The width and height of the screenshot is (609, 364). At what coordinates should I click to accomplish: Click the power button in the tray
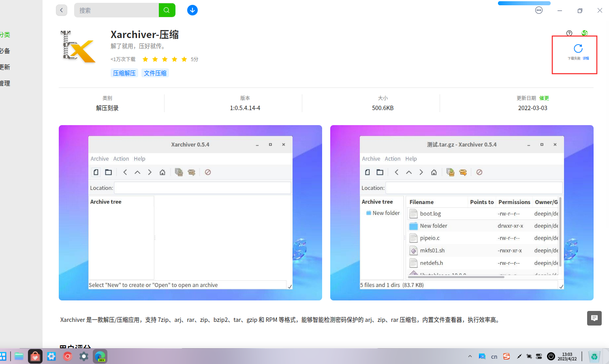(551, 356)
